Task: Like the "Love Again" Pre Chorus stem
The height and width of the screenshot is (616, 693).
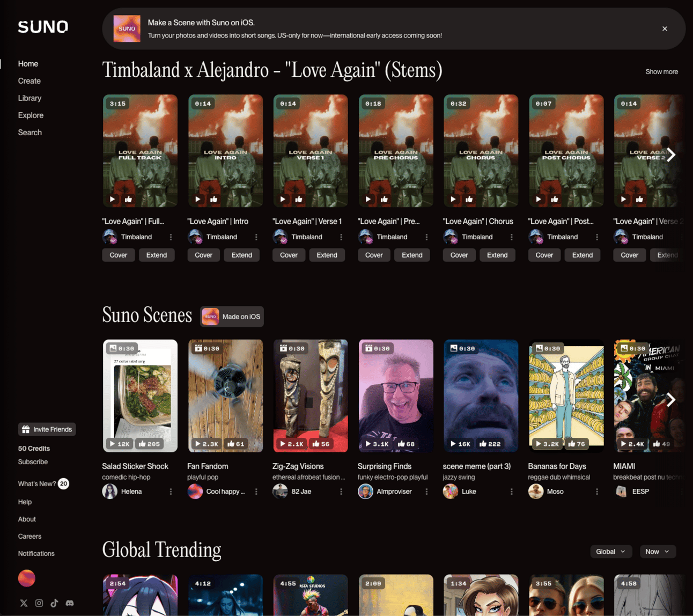Action: [x=384, y=199]
